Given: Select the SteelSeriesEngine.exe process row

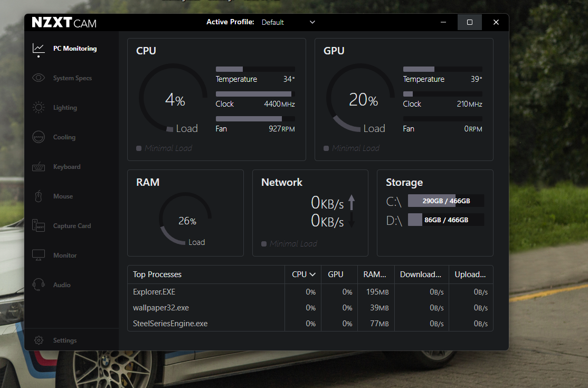Looking at the screenshot, I should tap(310, 324).
